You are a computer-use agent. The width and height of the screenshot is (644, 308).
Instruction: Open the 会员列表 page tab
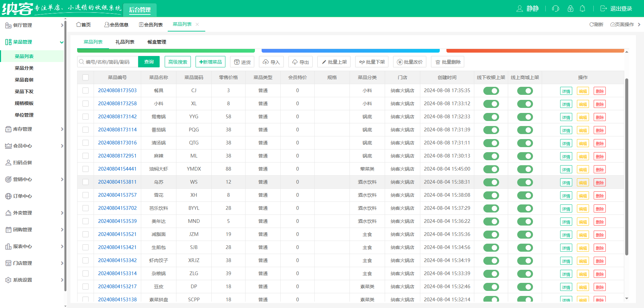pos(151,25)
